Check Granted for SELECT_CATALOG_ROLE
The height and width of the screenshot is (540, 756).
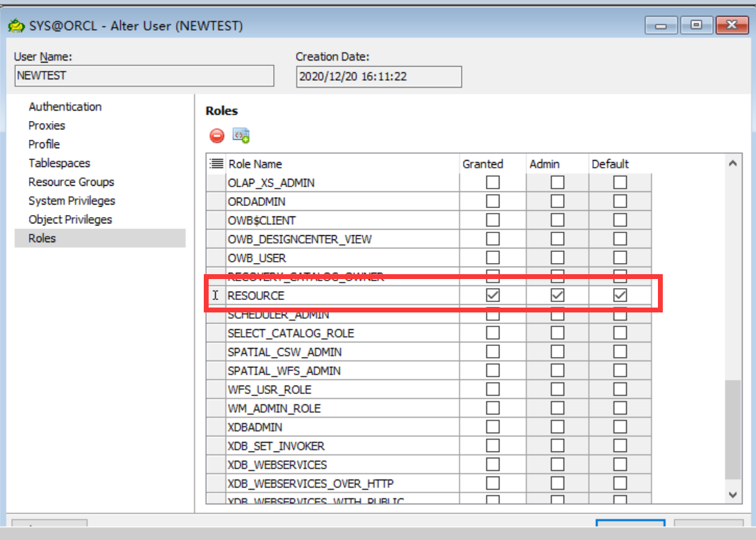click(x=492, y=333)
